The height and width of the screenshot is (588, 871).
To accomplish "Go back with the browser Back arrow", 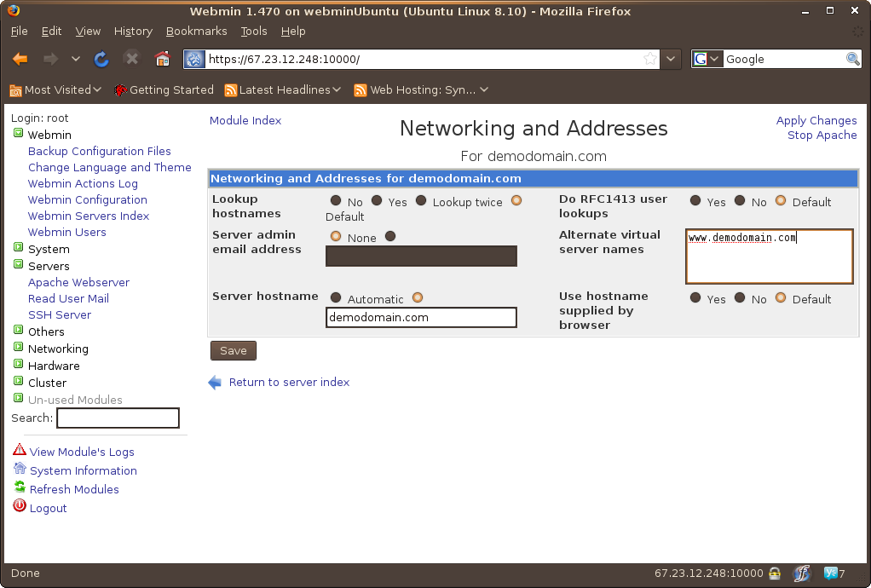I will tap(20, 59).
